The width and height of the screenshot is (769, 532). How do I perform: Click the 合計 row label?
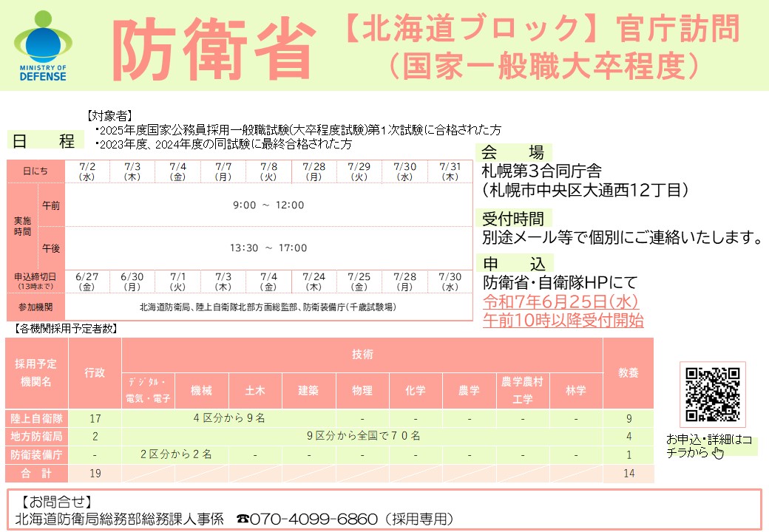[x=37, y=473]
